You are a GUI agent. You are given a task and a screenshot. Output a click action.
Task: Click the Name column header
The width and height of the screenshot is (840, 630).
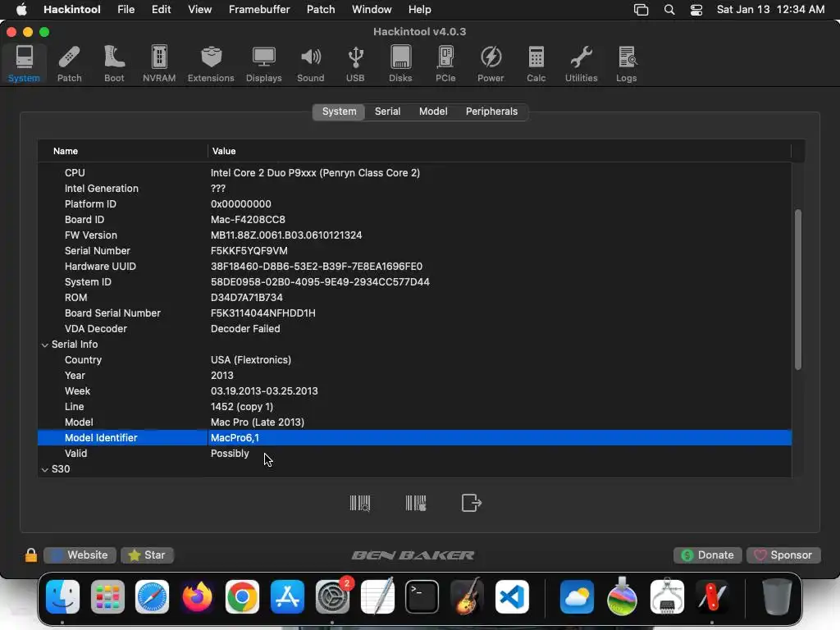[123, 151]
